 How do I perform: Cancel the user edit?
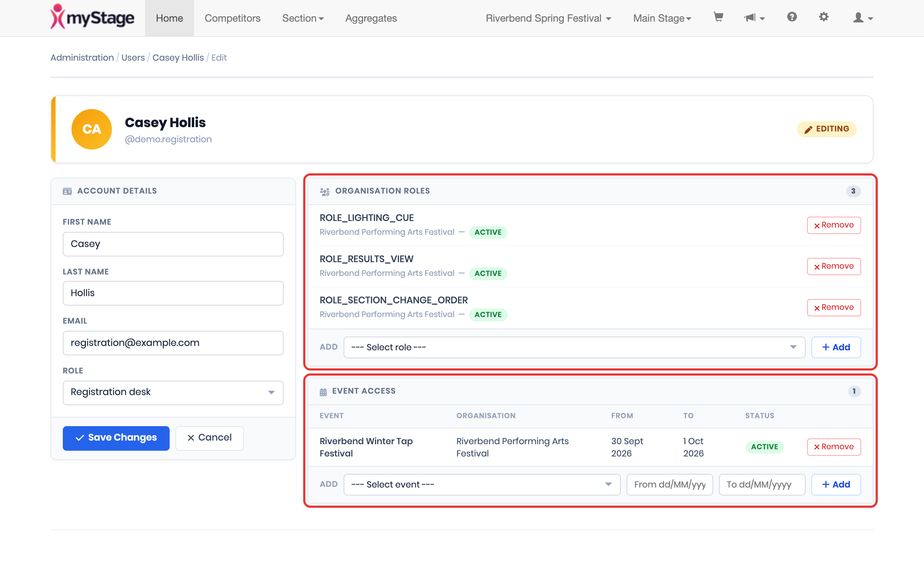[209, 438]
